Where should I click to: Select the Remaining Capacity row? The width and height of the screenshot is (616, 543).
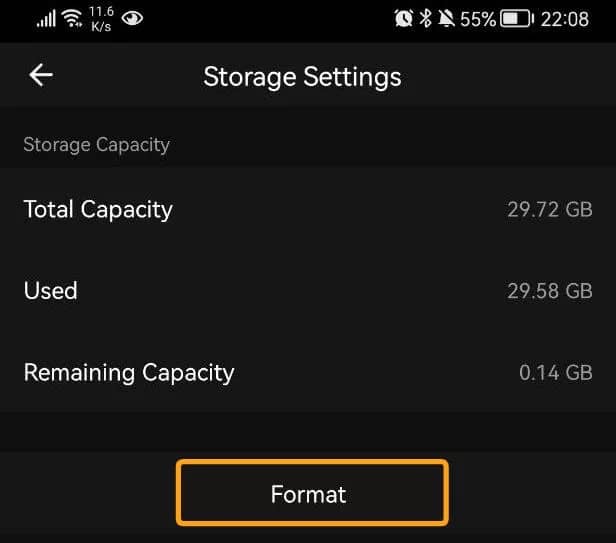(x=308, y=372)
